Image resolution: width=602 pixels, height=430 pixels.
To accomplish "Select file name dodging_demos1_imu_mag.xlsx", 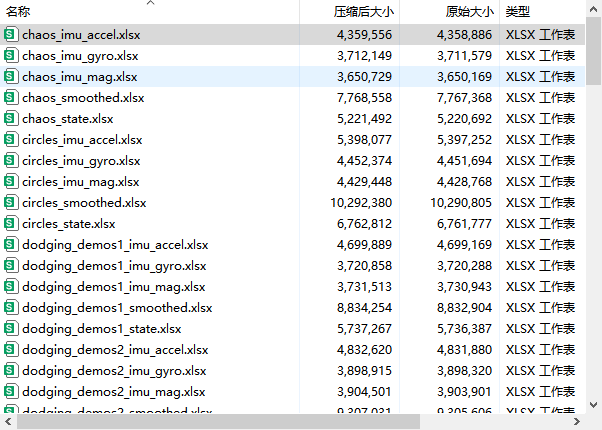I will tap(114, 287).
